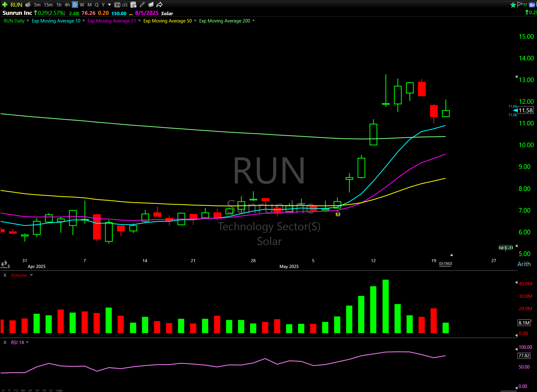The width and height of the screenshot is (537, 392).
Task: Click the YTD range shortcut
Action: click(16, 390)
